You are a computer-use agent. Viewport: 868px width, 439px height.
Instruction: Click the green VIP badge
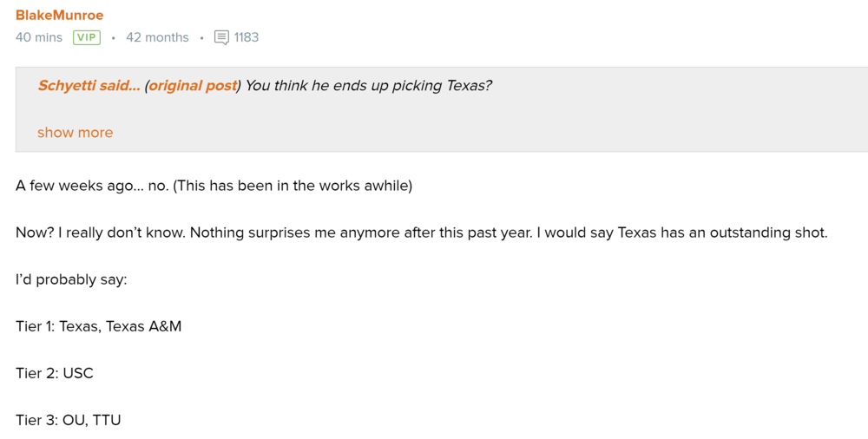[87, 37]
